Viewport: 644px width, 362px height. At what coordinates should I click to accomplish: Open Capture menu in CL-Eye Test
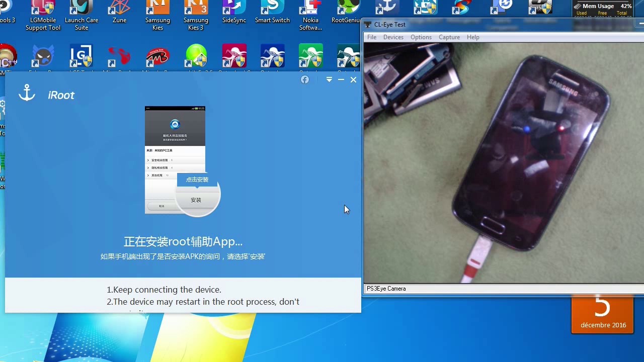tap(449, 37)
